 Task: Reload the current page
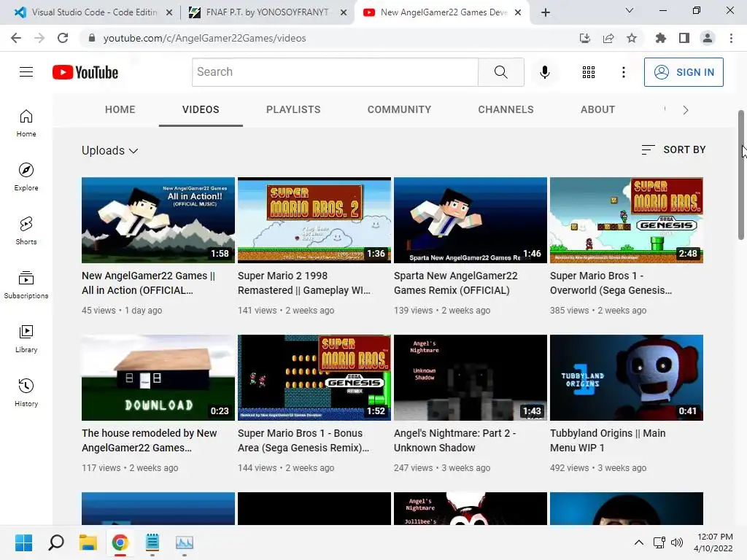point(63,38)
